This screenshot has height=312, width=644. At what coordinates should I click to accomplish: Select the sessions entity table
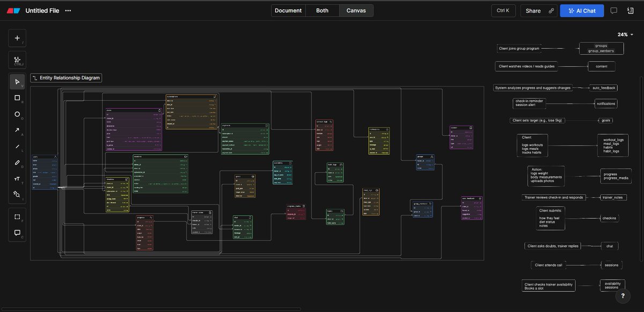(x=160, y=173)
